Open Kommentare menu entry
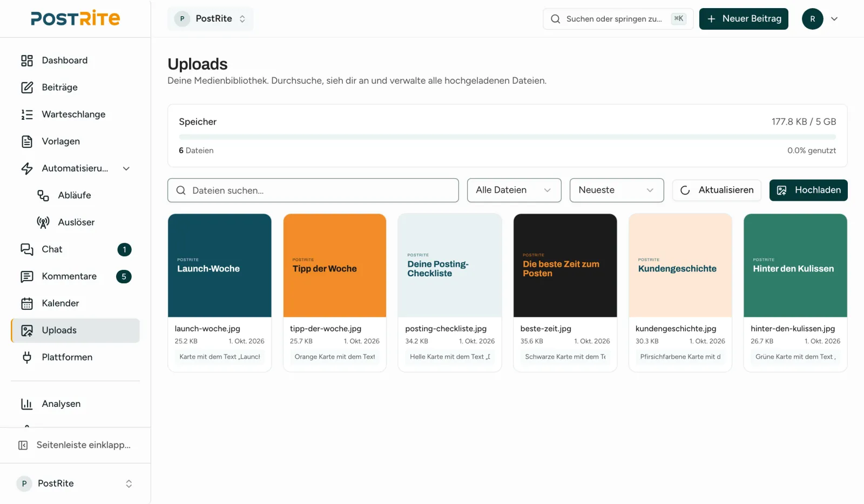 pos(75,276)
